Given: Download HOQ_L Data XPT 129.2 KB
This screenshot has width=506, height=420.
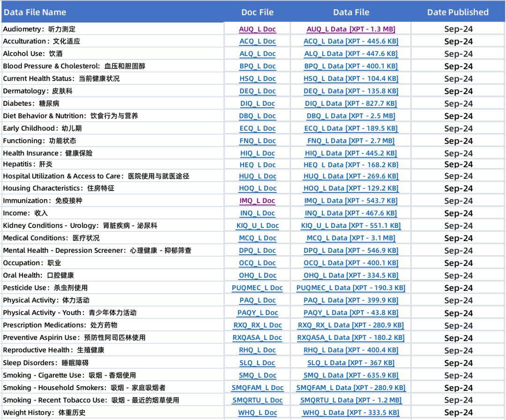Looking at the screenshot, I should 351,188.
